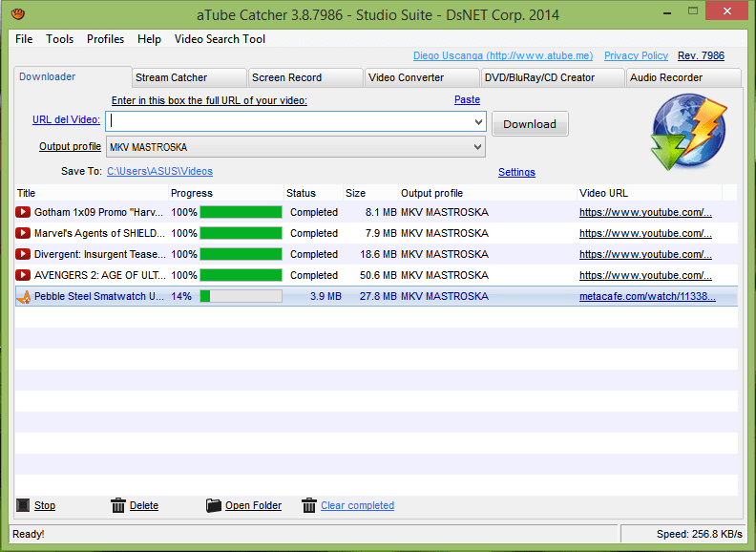Screen dimensions: 756x552
Task: Open the AVENGERS 2 row YouTube URL
Action: coord(645,275)
